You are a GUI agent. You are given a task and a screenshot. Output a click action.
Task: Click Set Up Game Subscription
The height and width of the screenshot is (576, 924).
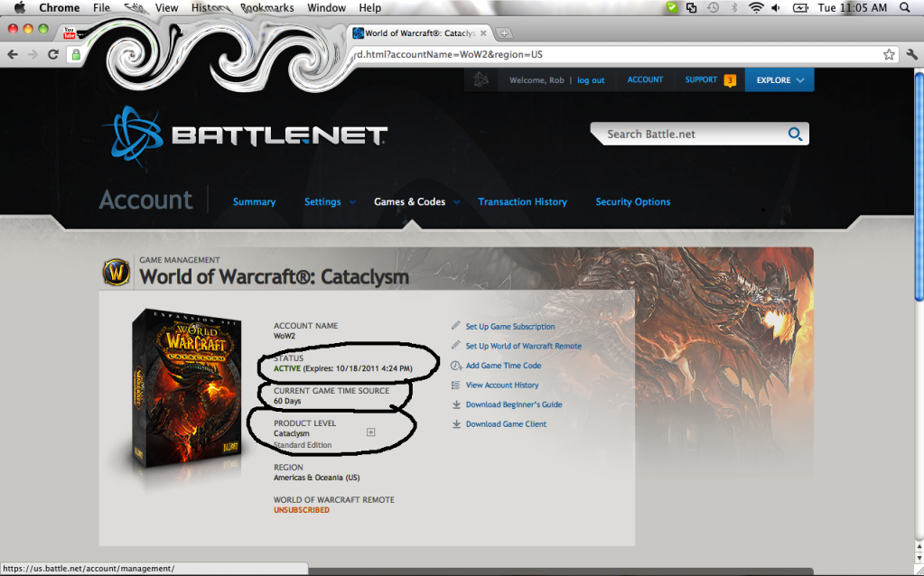(510, 326)
